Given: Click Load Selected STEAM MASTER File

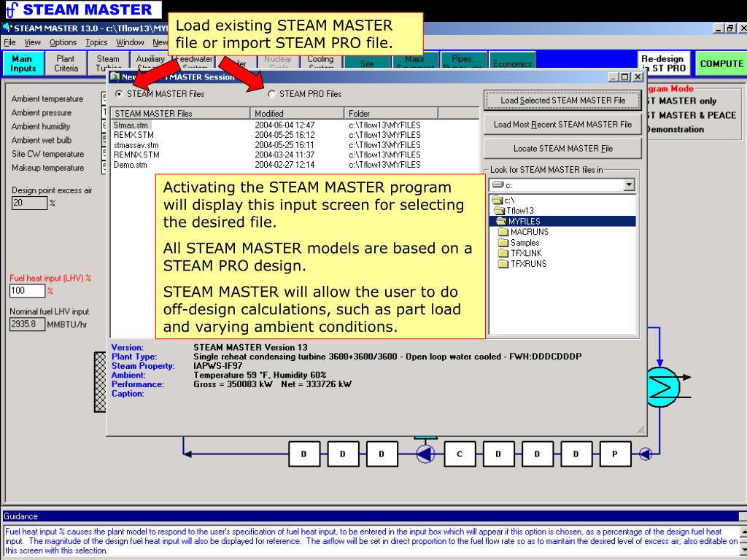Looking at the screenshot, I should (x=562, y=100).
